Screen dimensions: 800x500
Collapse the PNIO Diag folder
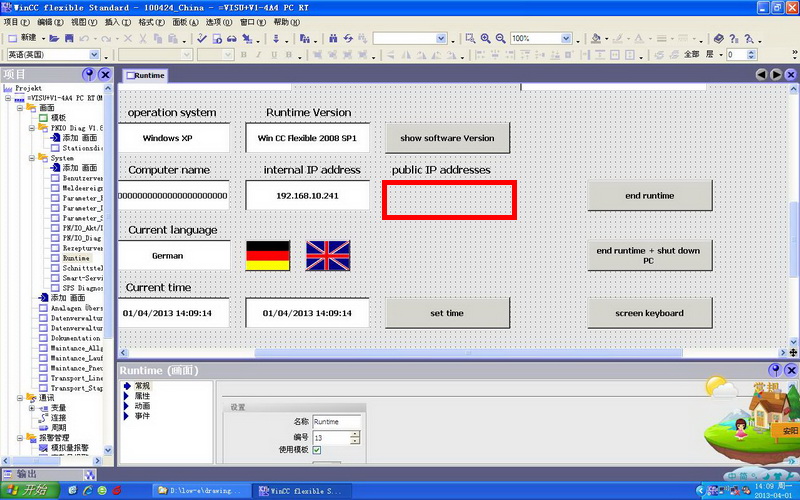click(x=32, y=128)
